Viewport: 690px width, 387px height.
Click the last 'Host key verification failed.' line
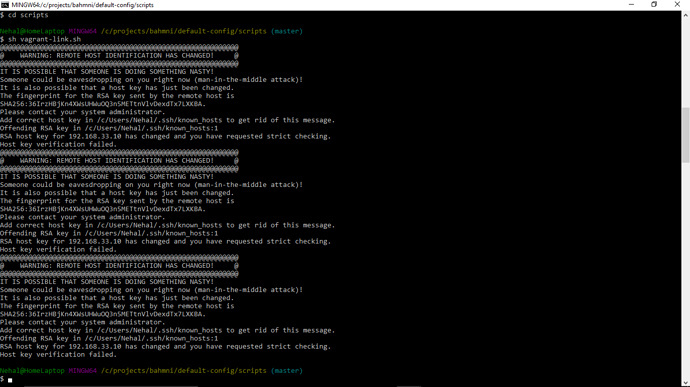point(59,354)
